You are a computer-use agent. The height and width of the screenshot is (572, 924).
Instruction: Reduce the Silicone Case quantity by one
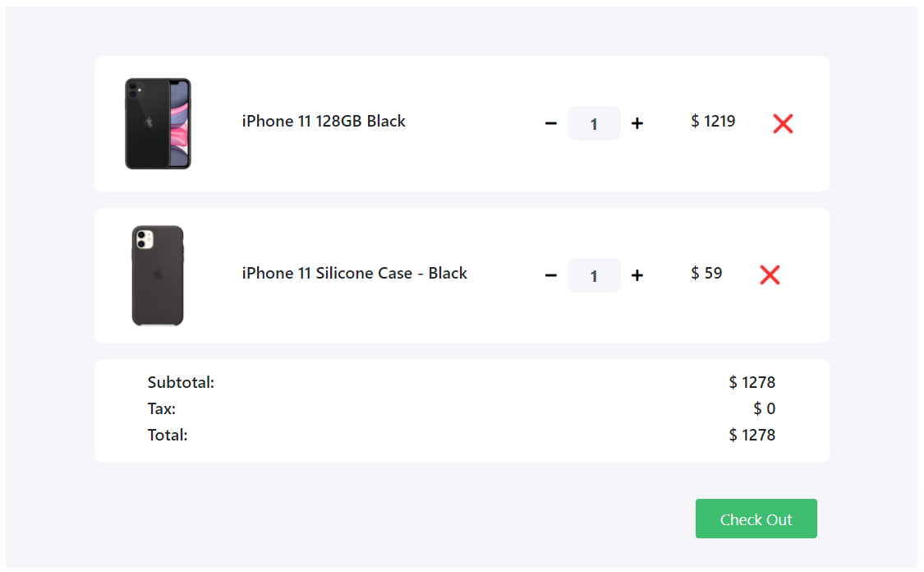pos(551,275)
